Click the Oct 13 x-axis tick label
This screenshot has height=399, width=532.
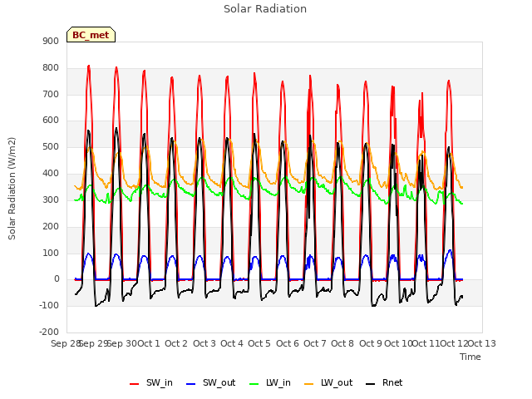482,343
